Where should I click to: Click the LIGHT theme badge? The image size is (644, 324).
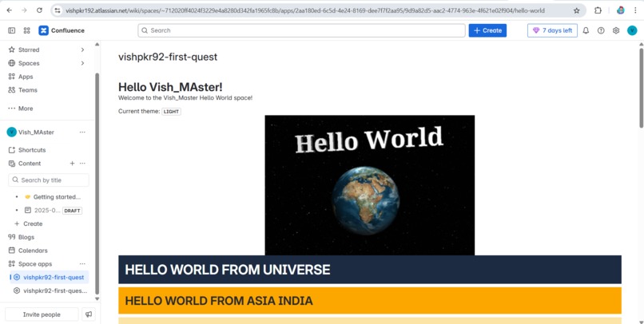click(x=171, y=112)
